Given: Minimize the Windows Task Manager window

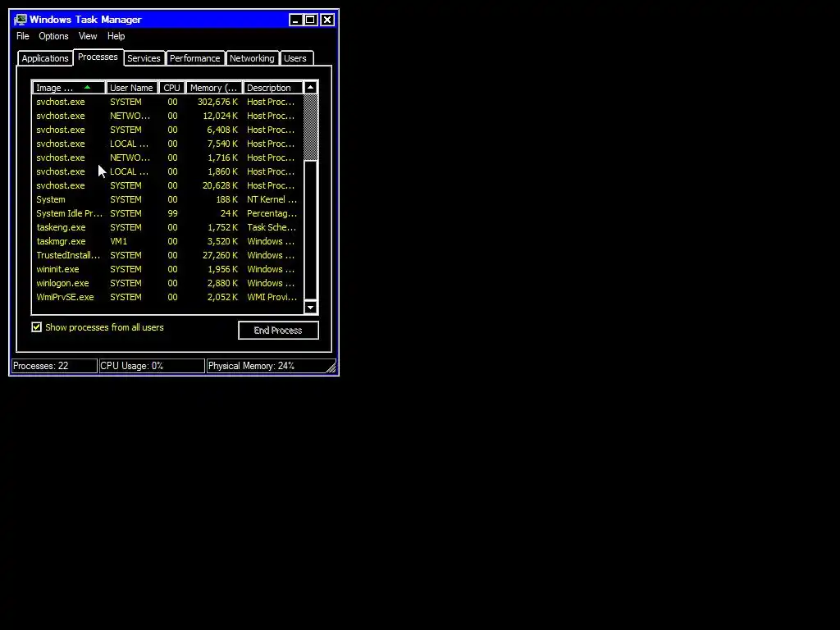Looking at the screenshot, I should 295,20.
